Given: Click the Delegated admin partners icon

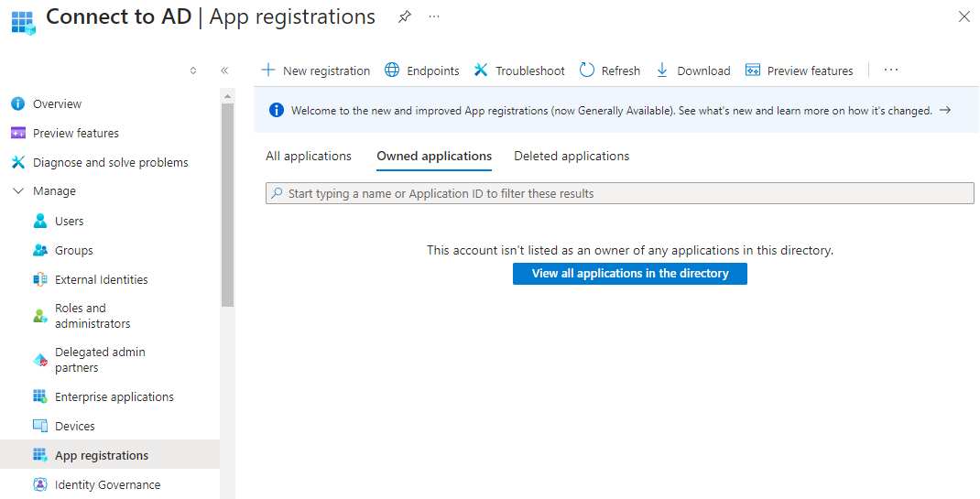Looking at the screenshot, I should tap(40, 360).
